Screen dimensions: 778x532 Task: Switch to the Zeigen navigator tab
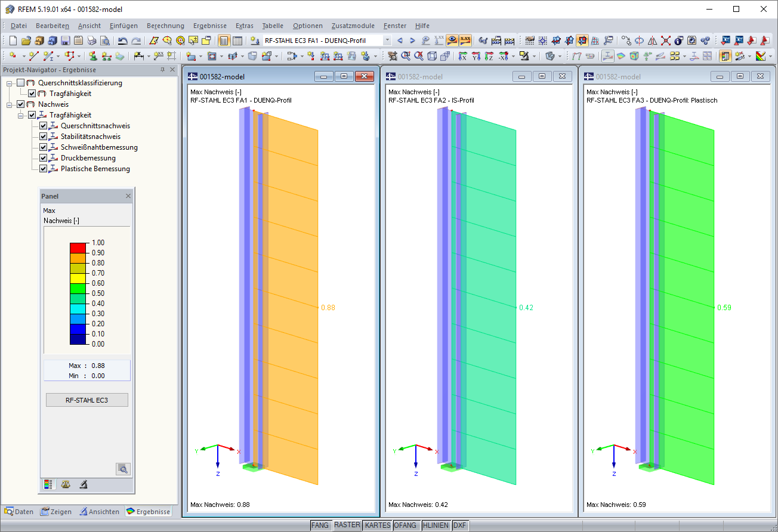pos(56,512)
